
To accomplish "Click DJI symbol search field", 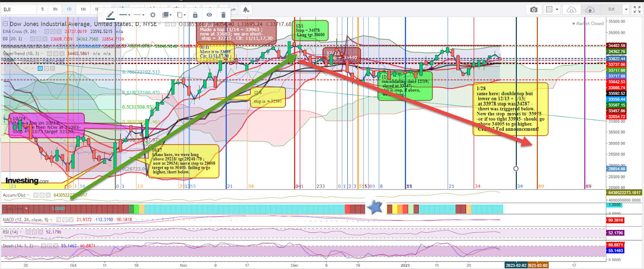I will pyautogui.click(x=19, y=9).
